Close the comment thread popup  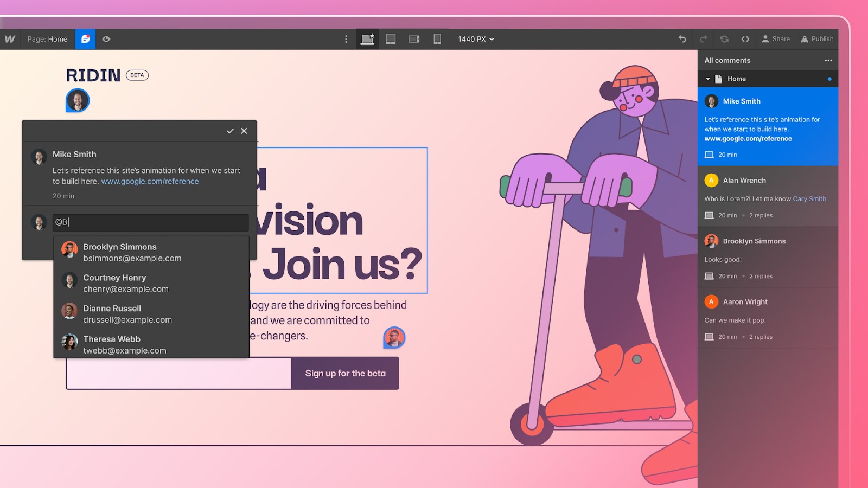coord(244,131)
